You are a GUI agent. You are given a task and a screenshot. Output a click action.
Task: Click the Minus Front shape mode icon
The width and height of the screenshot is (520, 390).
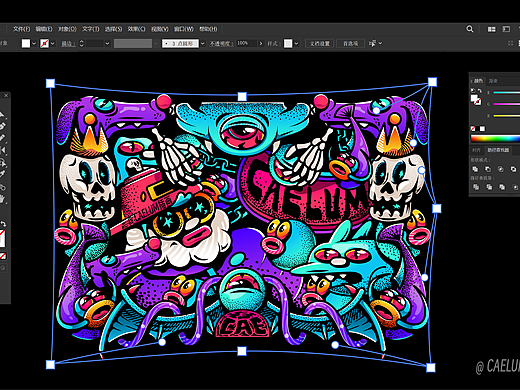tap(488, 169)
